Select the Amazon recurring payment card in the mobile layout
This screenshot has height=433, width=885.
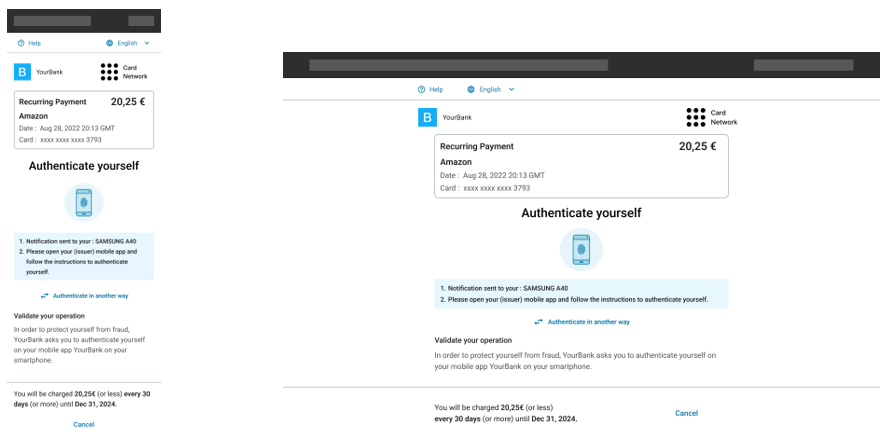click(x=84, y=120)
